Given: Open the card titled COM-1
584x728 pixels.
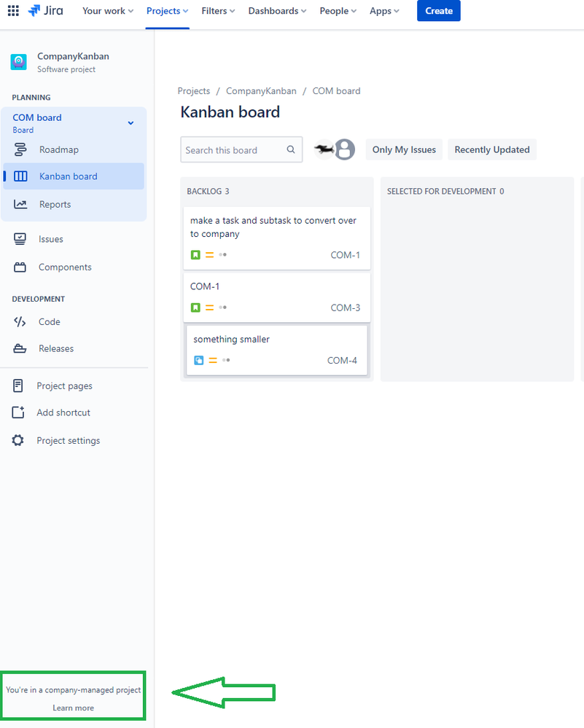Looking at the screenshot, I should coord(277,297).
